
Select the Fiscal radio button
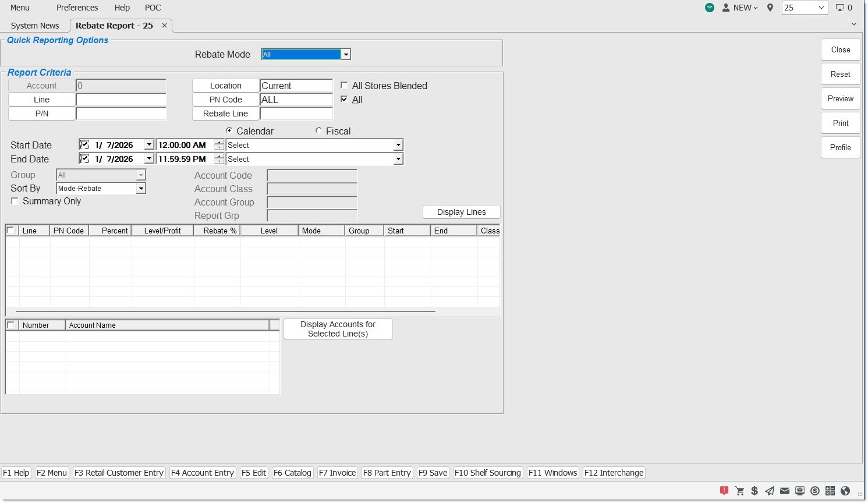click(x=319, y=130)
